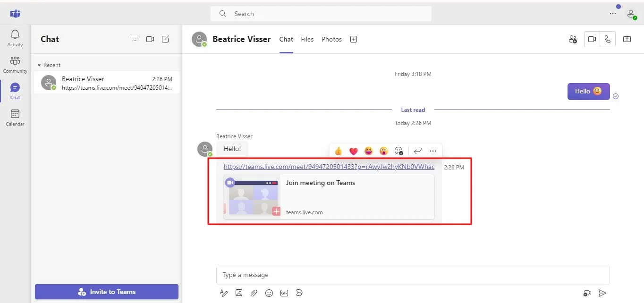Image resolution: width=644 pixels, height=303 pixels.
Task: Open Settings and more ellipsis menu
Action: coord(613,14)
